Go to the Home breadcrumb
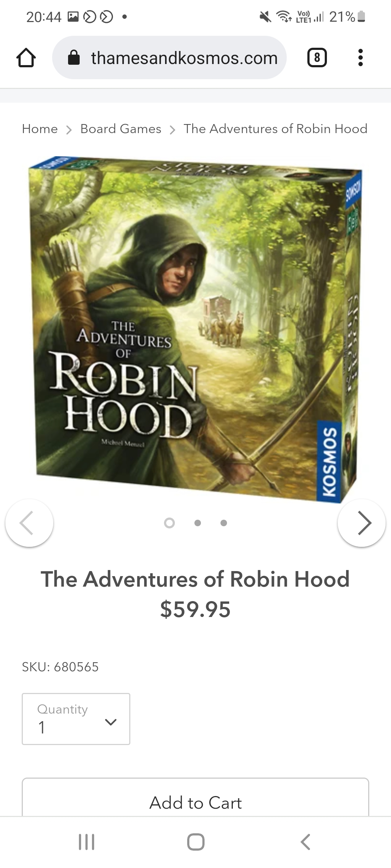Image resolution: width=391 pixels, height=868 pixels. coord(40,129)
